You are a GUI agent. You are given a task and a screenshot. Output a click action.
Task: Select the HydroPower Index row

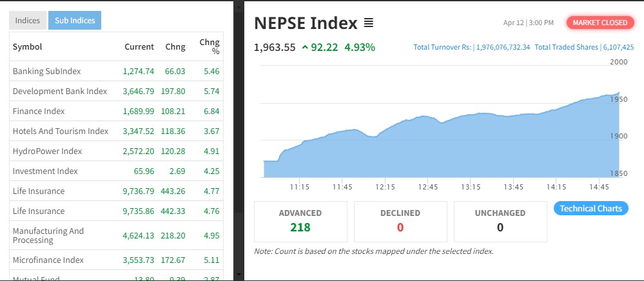(47, 151)
